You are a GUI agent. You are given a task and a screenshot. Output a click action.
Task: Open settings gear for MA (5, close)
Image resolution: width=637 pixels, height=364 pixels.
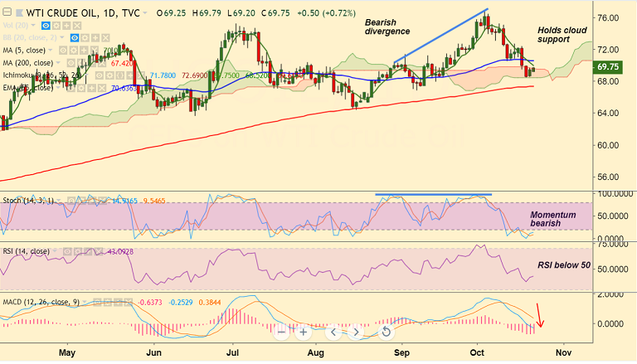74,51
